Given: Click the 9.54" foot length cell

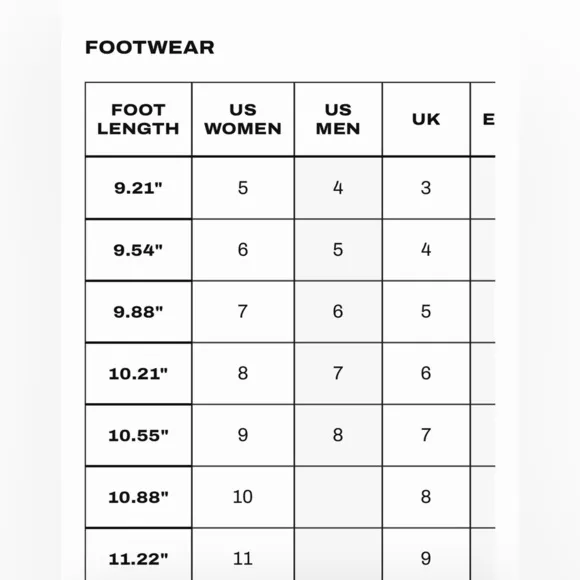Looking at the screenshot, I should click(x=138, y=250).
